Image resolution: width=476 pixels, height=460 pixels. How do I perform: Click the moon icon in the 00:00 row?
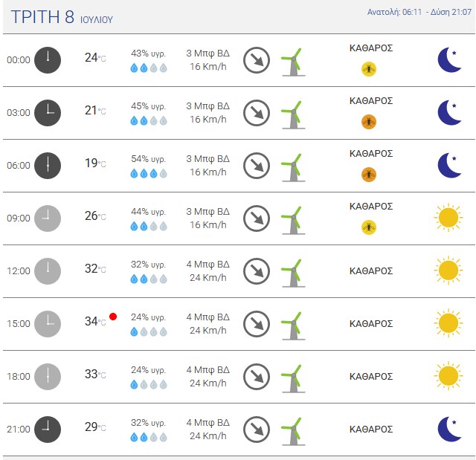coord(448,59)
